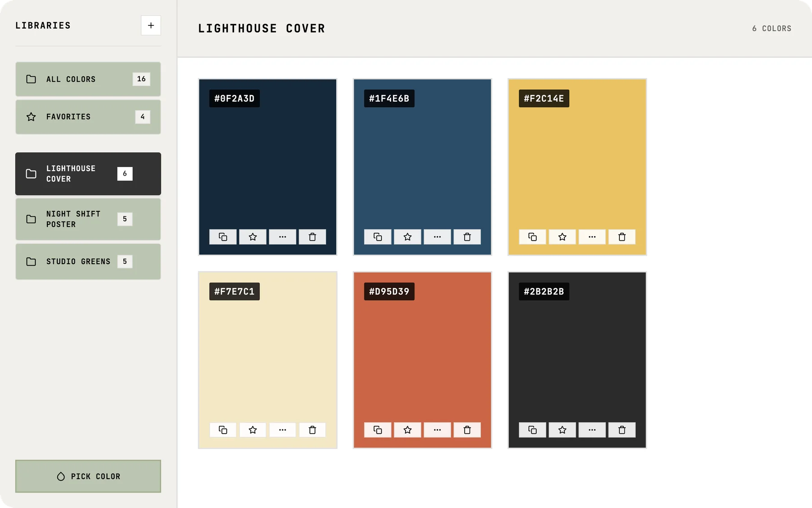
Task: Click the Pick Color button
Action: pos(88,476)
